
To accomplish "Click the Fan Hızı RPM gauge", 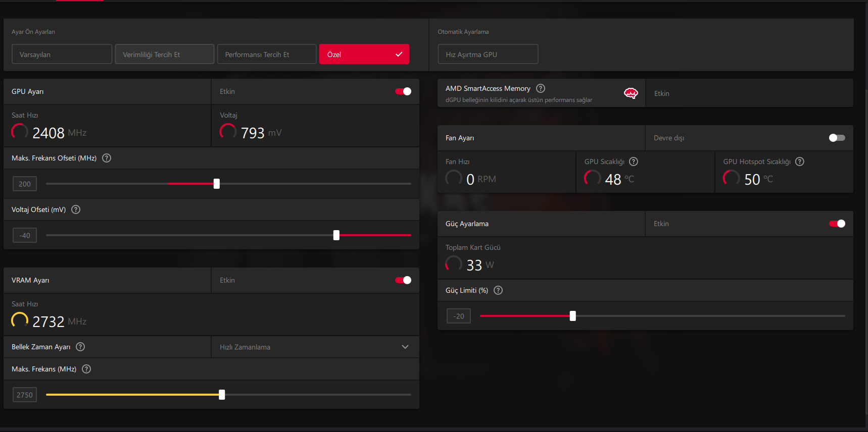I will click(x=454, y=178).
